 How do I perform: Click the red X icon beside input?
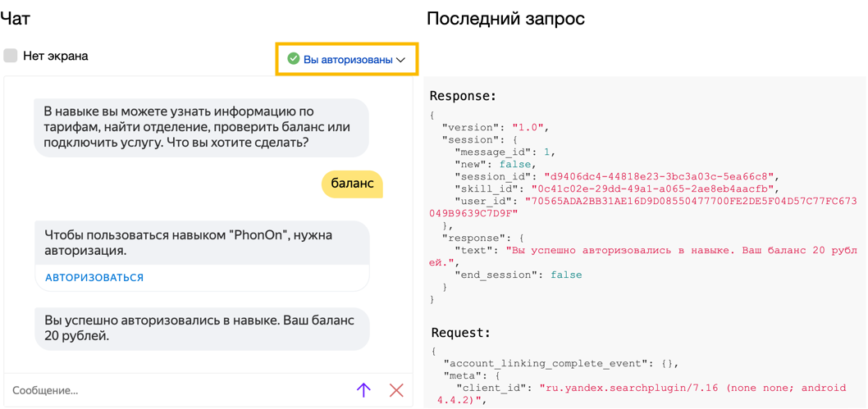click(396, 390)
